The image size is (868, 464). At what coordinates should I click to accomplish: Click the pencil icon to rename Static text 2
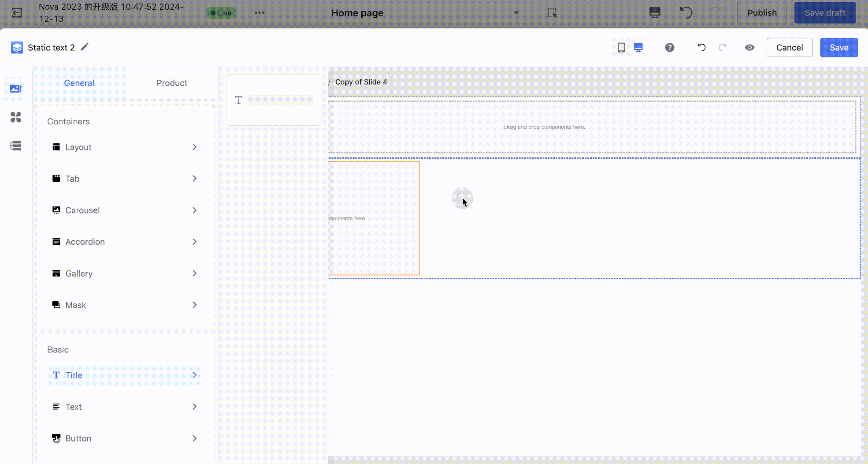click(x=85, y=47)
